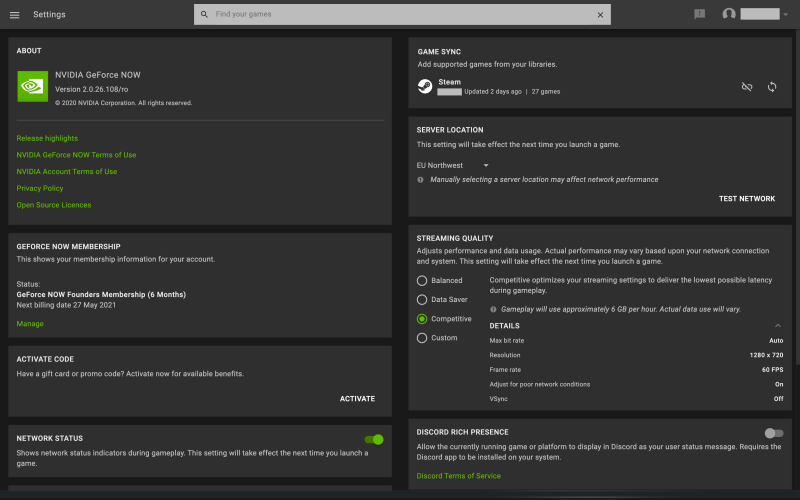Select the Balanced streaming quality option

point(422,281)
